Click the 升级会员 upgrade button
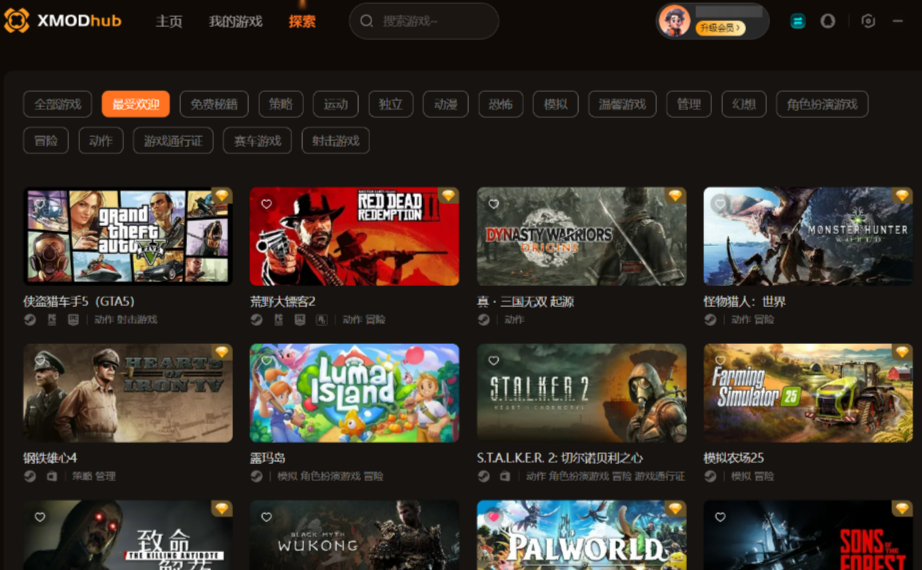The width and height of the screenshot is (922, 570). point(720,28)
